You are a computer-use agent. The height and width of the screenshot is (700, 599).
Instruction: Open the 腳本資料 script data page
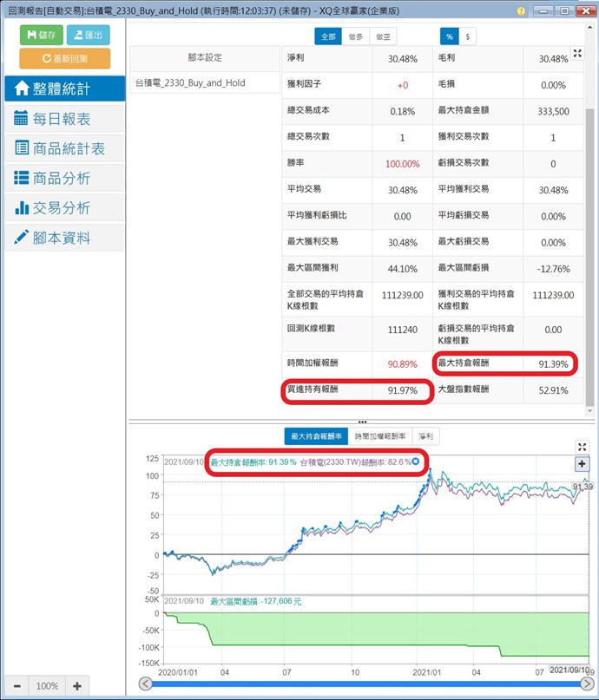(63, 238)
